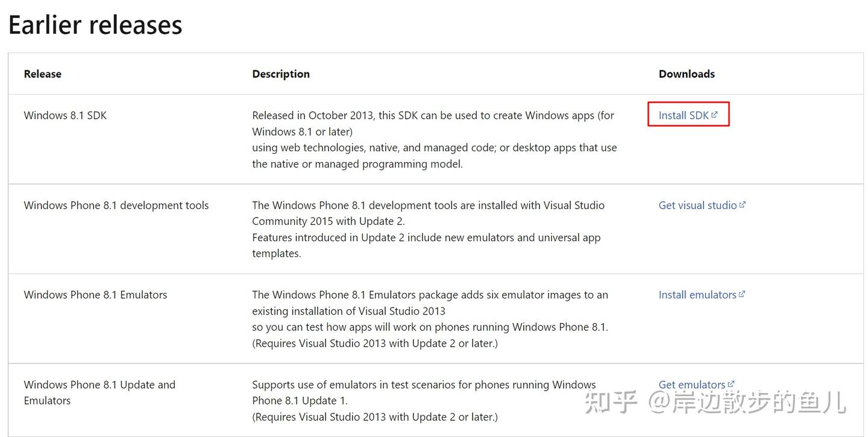Click external-link icon next to Get visual studio

pyautogui.click(x=743, y=204)
